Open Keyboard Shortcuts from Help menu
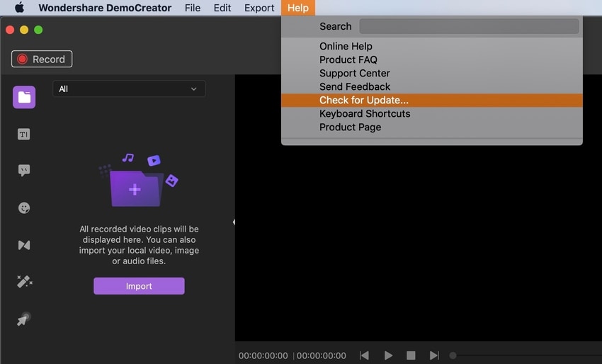This screenshot has height=364, width=602. point(432,113)
